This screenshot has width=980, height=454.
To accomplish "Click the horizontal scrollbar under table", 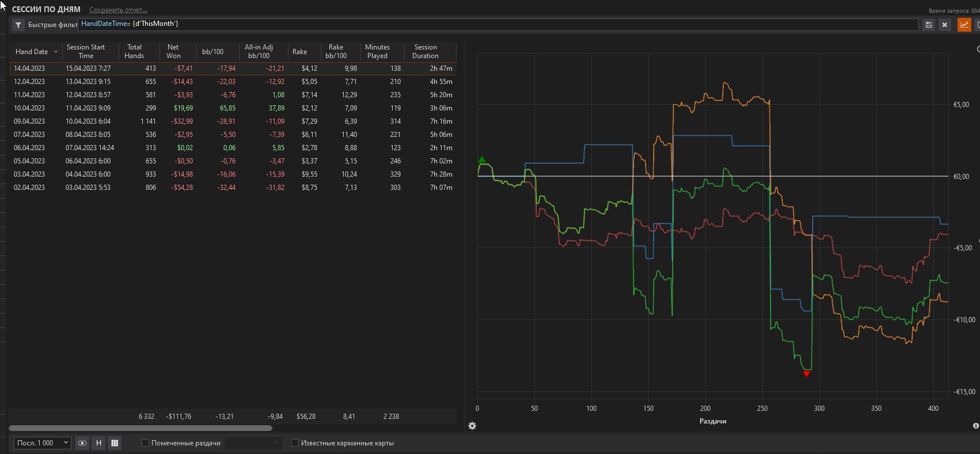I will [140, 428].
